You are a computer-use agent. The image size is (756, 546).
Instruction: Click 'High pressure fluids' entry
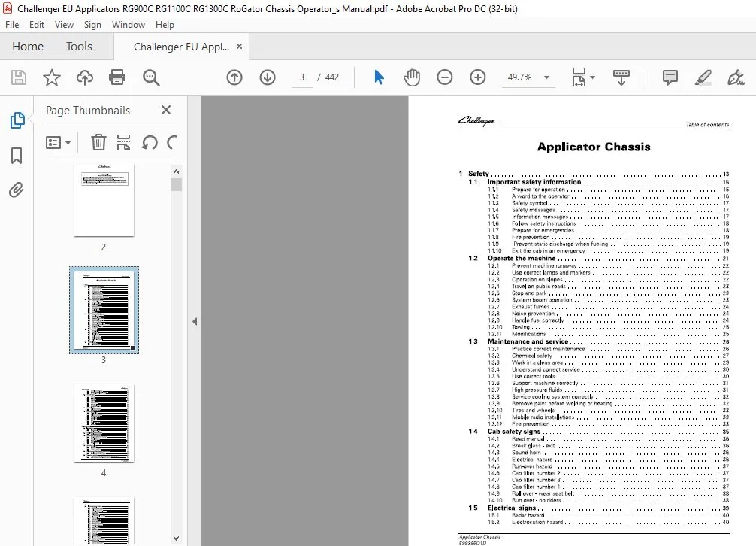[609, 390]
